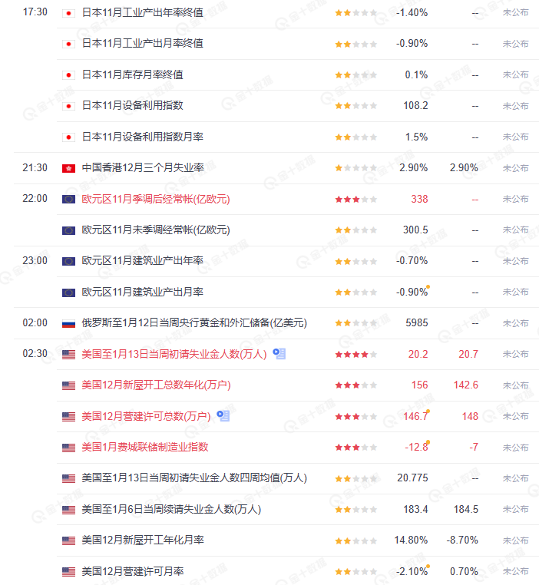Click the 21:30 time label
This screenshot has height=585, width=540.
35,168
